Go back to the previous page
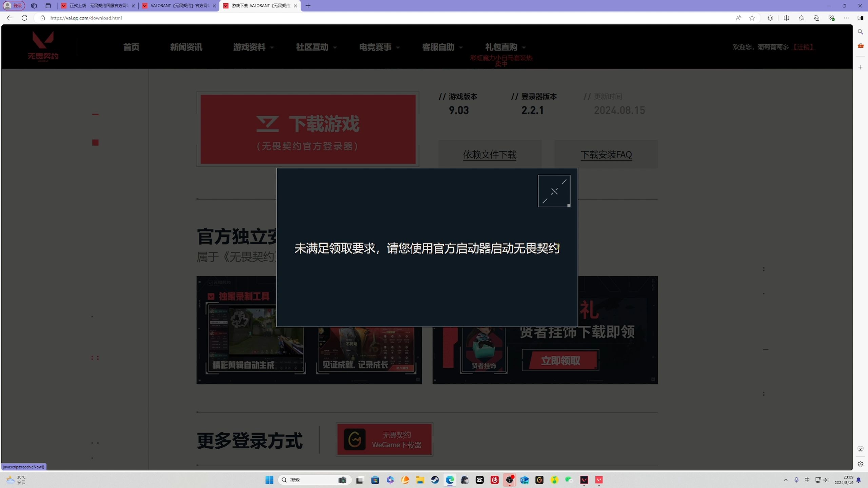This screenshot has width=868, height=488. (9, 18)
